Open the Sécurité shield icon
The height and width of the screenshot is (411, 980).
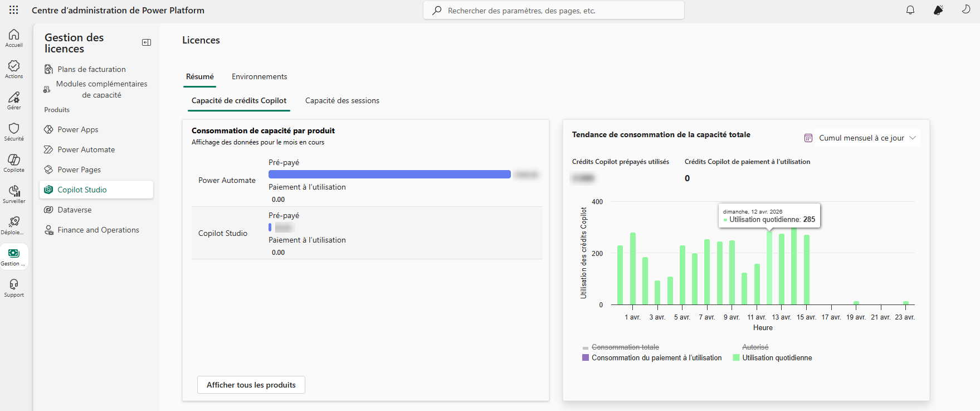[14, 132]
